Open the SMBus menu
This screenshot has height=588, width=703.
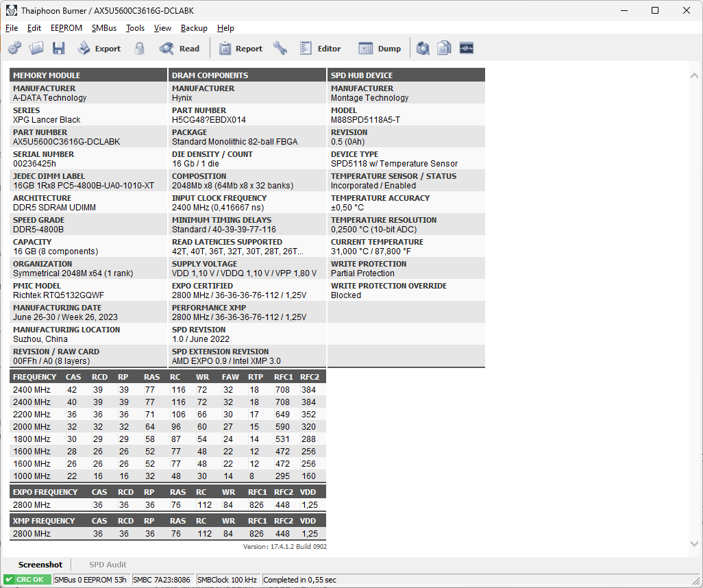(104, 28)
